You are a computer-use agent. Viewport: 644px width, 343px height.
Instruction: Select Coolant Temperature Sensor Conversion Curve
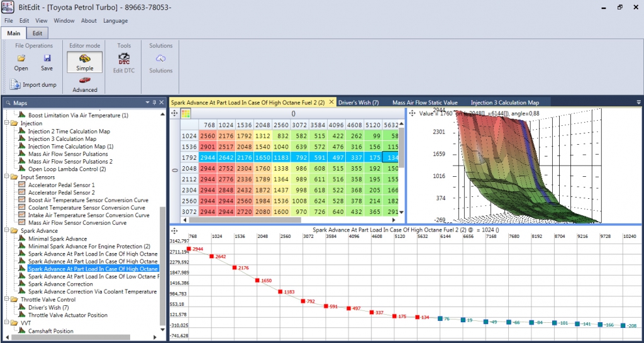(87, 208)
